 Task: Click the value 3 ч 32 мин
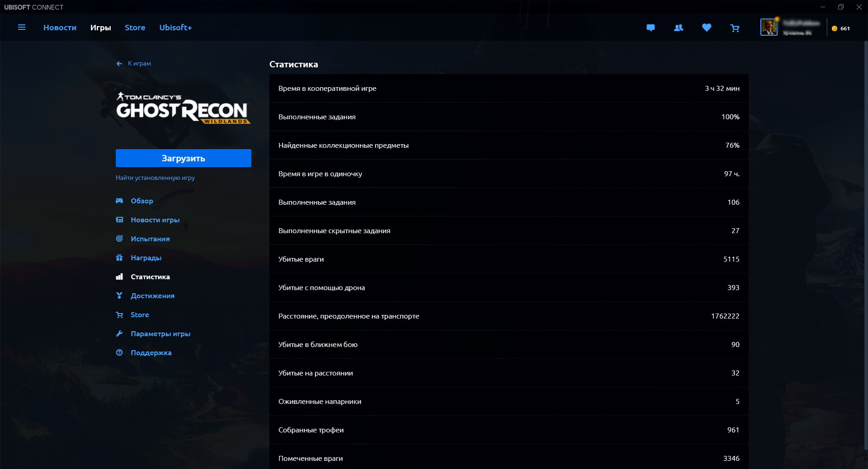pyautogui.click(x=722, y=89)
